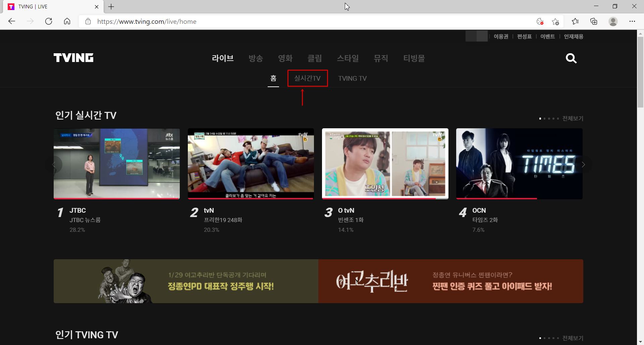
Task: Click the 빈센조 1화 program title
Action: click(x=351, y=220)
